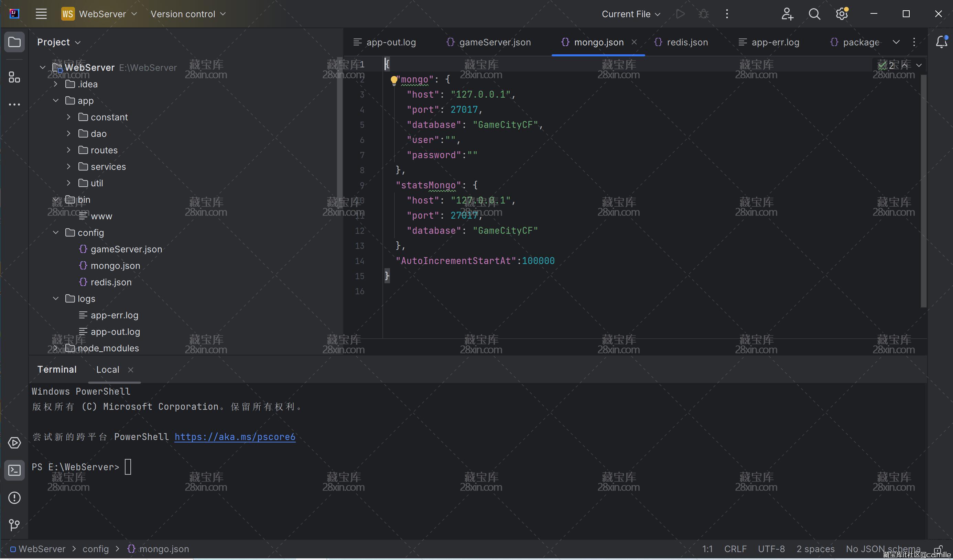Image resolution: width=953 pixels, height=560 pixels.
Task: Click the editor vertical scrollbar
Action: click(923, 189)
